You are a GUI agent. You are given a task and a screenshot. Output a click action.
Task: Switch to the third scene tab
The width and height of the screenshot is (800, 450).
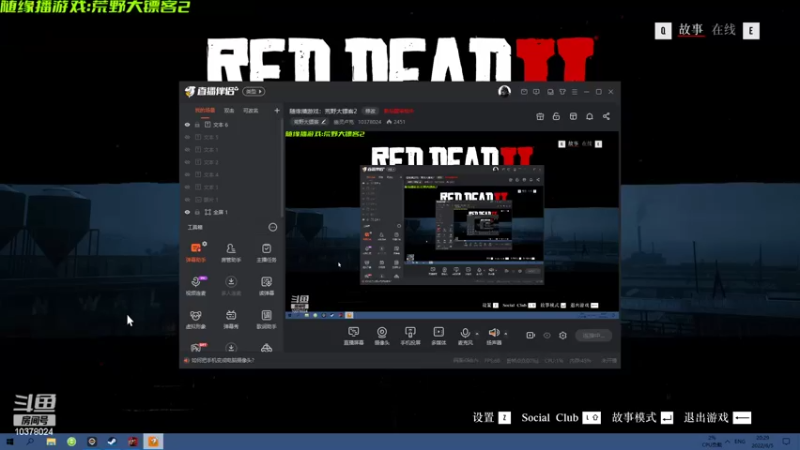[x=251, y=111]
